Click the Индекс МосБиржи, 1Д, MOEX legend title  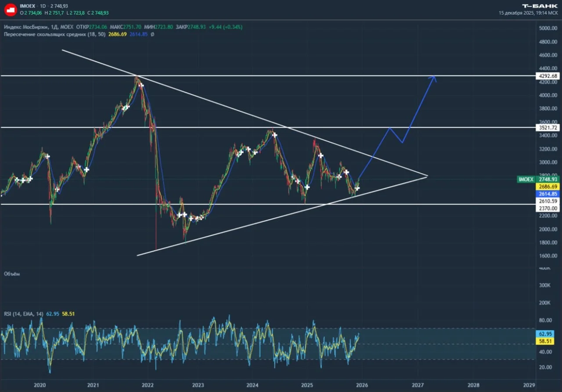pos(40,27)
